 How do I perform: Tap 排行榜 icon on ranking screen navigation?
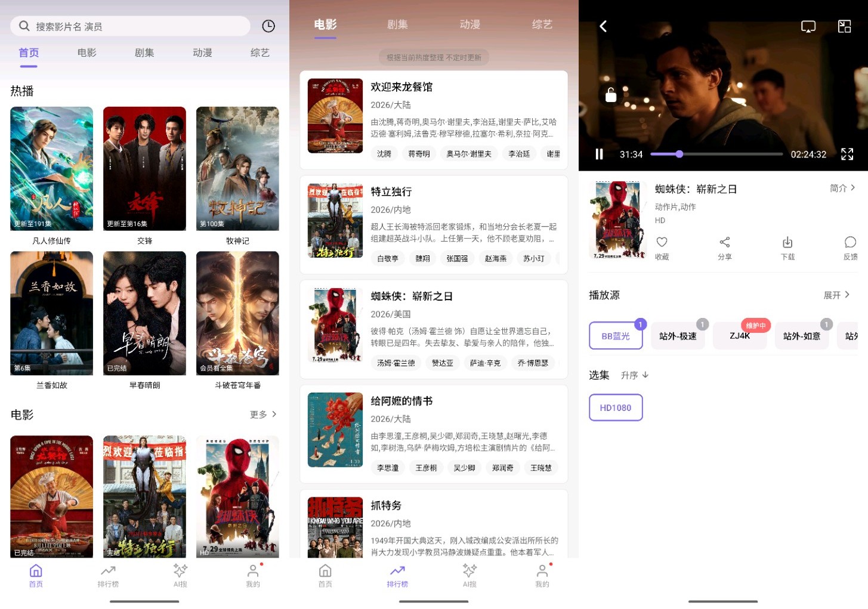397,571
